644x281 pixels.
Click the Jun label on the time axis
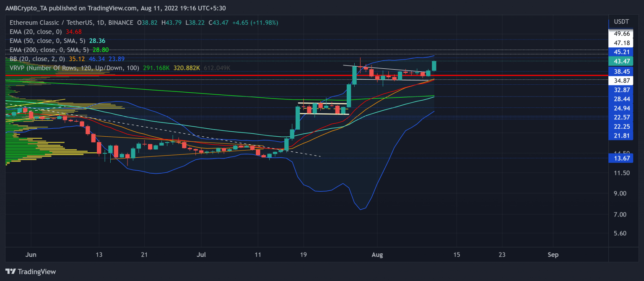click(x=31, y=255)
